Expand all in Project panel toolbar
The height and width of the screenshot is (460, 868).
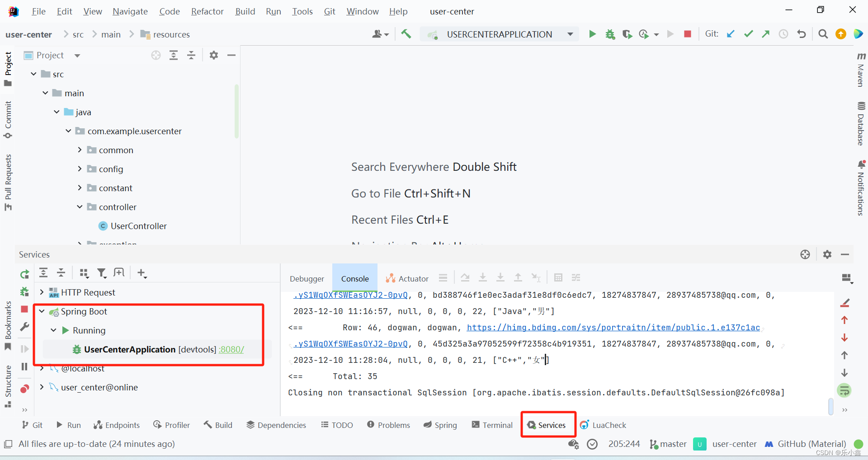[x=174, y=55]
